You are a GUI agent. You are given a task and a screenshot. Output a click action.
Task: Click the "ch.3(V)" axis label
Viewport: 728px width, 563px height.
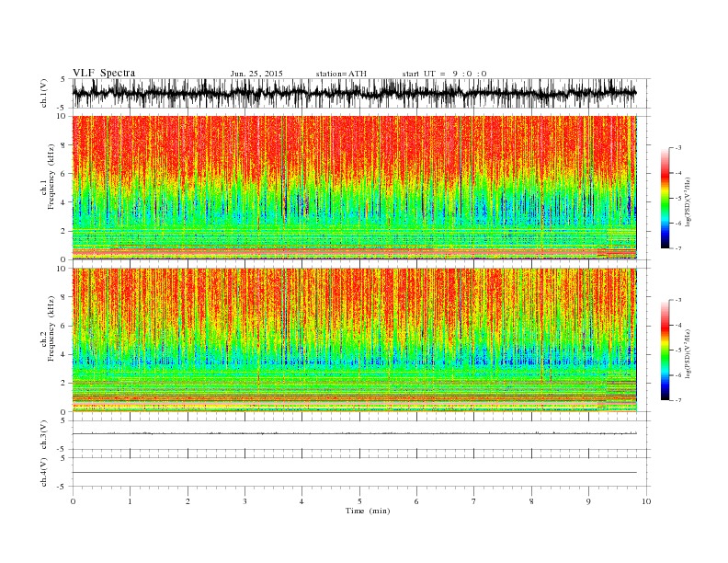pos(44,435)
